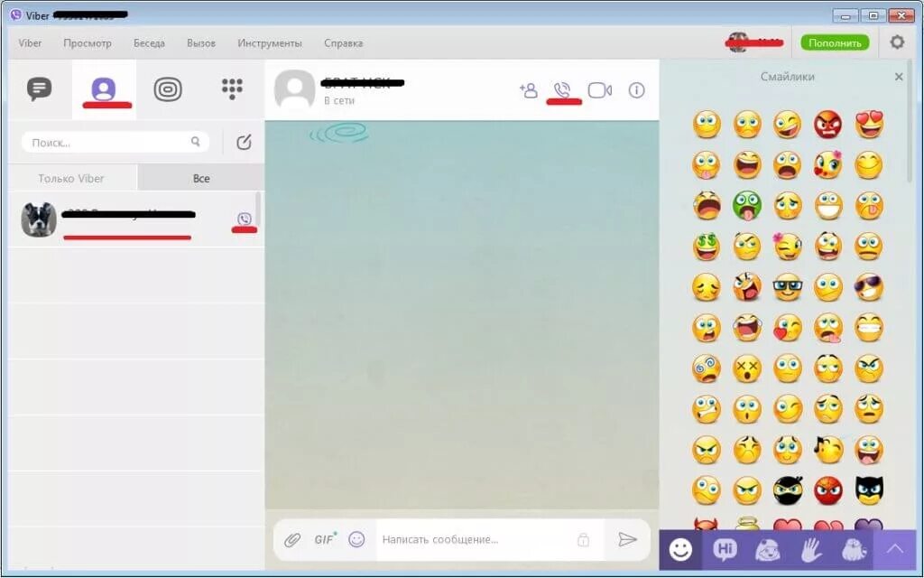Image resolution: width=924 pixels, height=578 pixels.
Task: Open the Viber menu
Action: 30,43
